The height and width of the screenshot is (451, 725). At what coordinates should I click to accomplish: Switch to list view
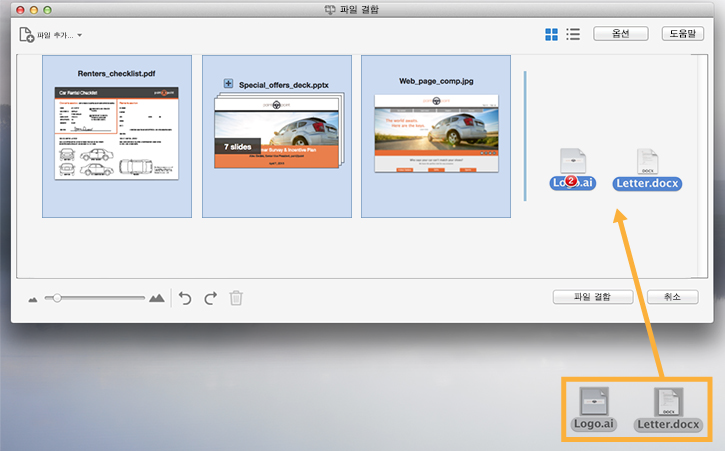[573, 34]
